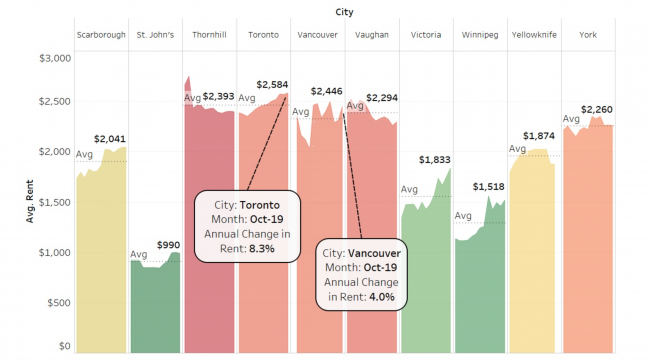Click the $1,833 Victoria rent label

[434, 160]
